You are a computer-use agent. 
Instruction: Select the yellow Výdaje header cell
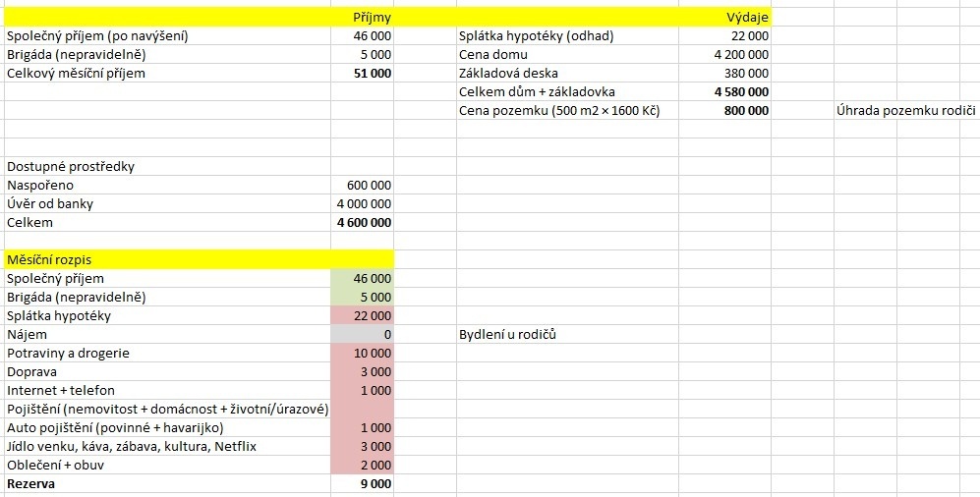(725, 18)
